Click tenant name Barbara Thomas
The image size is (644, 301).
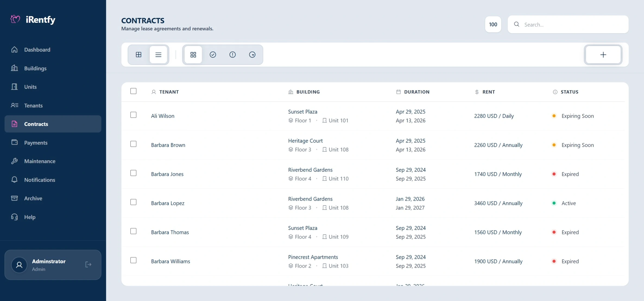point(170,232)
